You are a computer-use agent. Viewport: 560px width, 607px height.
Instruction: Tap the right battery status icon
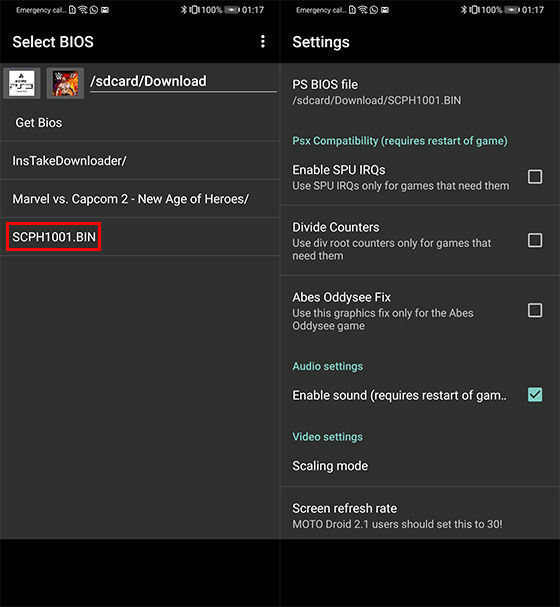pyautogui.click(x=512, y=10)
